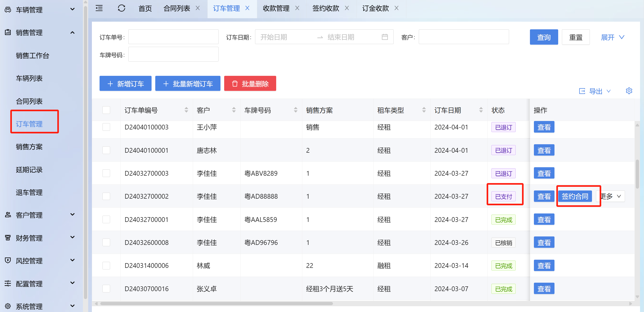Open 销售方案 in the sidebar
The width and height of the screenshot is (644, 312).
(x=29, y=147)
